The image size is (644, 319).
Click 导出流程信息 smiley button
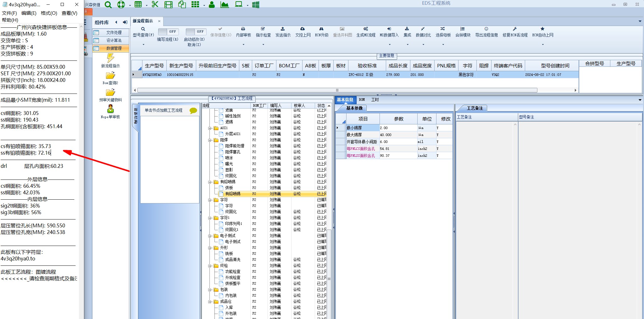click(x=486, y=32)
